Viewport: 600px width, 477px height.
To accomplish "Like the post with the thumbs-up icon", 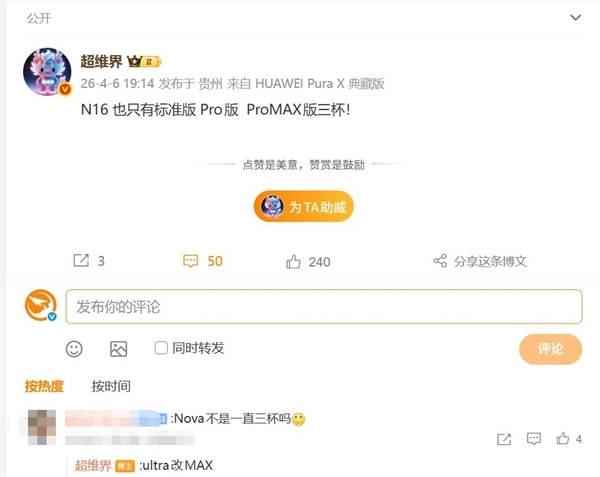I will point(293,261).
